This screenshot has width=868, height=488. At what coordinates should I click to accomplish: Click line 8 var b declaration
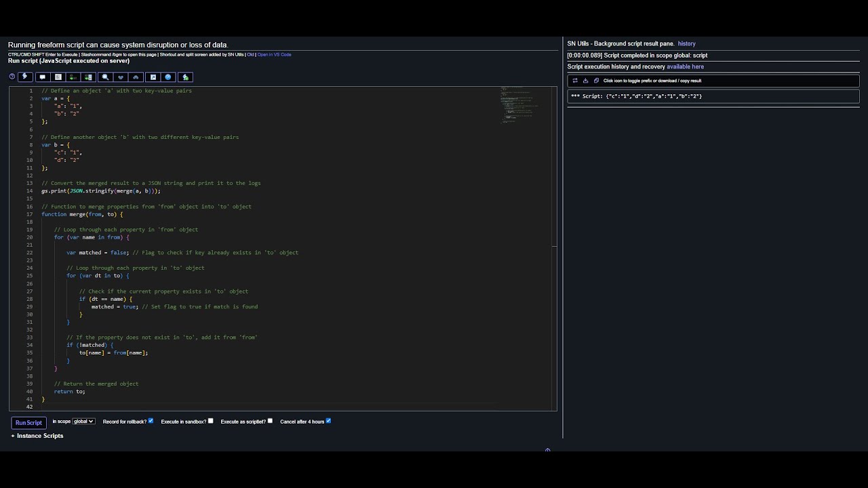point(56,144)
